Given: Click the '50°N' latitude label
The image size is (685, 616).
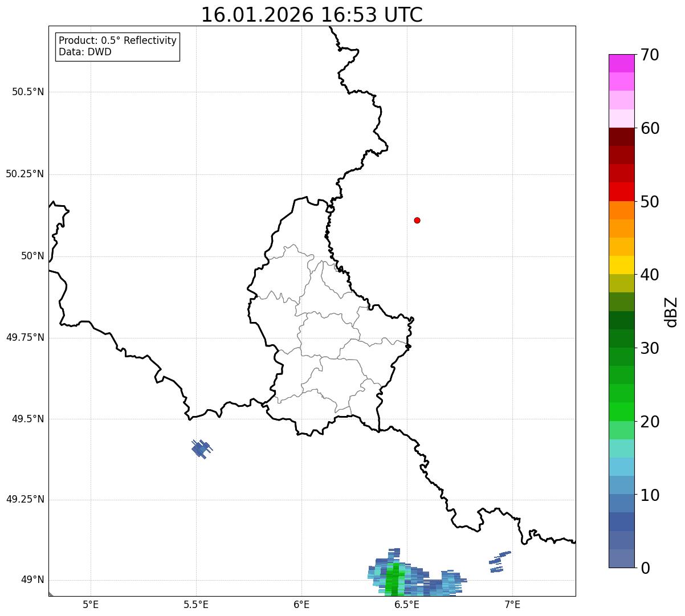Looking at the screenshot, I should point(32,256).
